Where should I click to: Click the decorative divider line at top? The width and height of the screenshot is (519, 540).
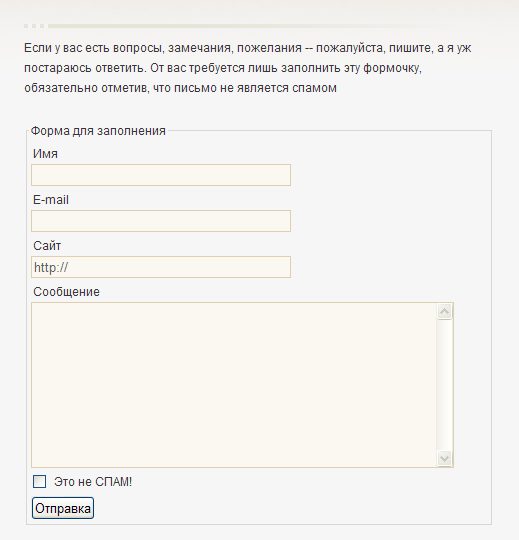[234, 26]
